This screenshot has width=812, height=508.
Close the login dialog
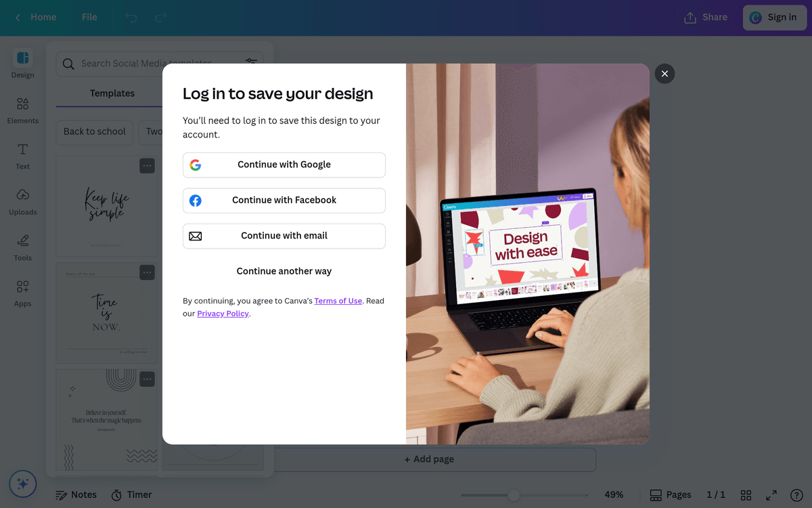(664, 74)
